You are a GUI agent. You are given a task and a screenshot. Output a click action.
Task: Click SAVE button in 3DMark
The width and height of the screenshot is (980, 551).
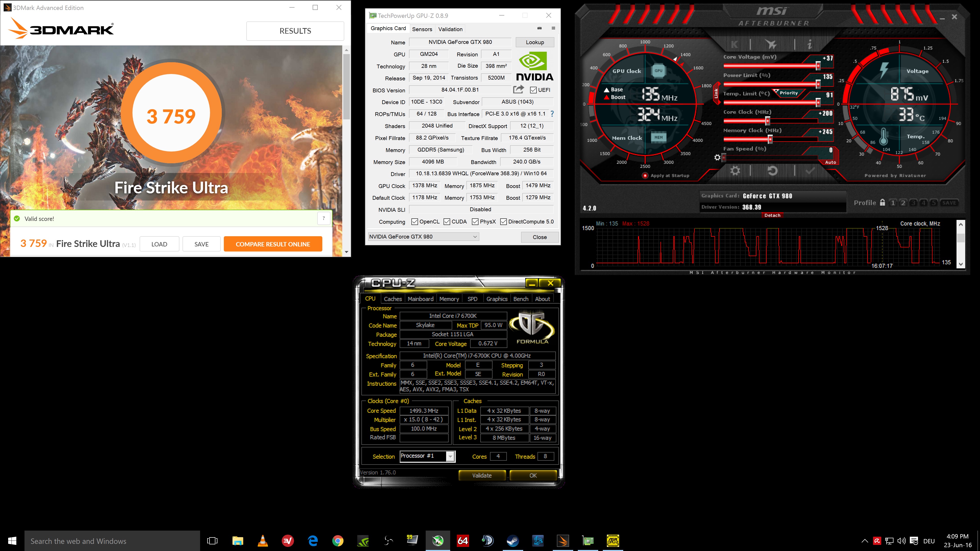pyautogui.click(x=201, y=244)
